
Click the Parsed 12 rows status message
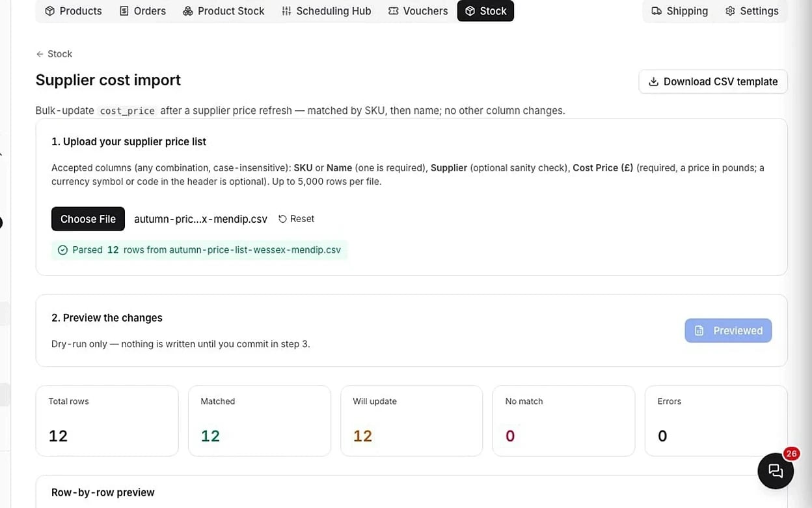(x=200, y=250)
